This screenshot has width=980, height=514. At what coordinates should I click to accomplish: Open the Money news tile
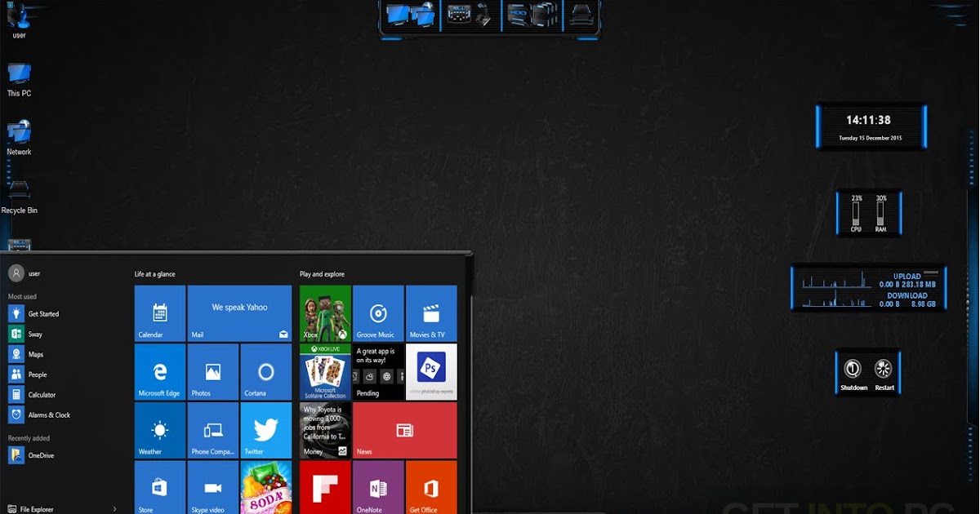click(x=325, y=430)
